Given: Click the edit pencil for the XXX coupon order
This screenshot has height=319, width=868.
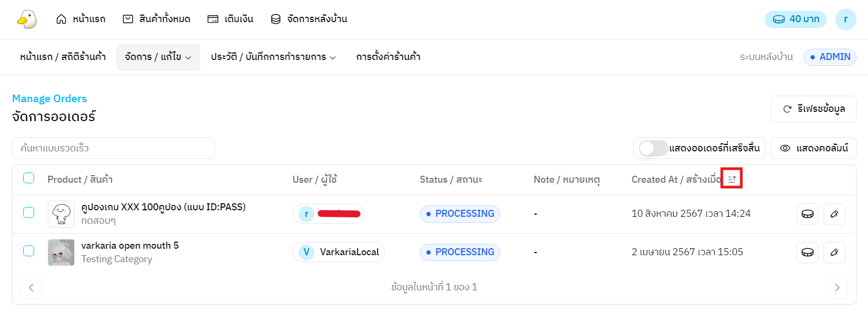Looking at the screenshot, I should coord(834,214).
